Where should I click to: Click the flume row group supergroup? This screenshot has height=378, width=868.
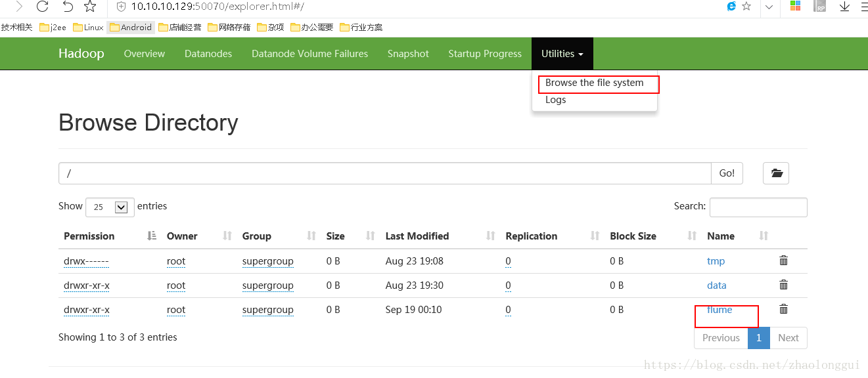267,310
